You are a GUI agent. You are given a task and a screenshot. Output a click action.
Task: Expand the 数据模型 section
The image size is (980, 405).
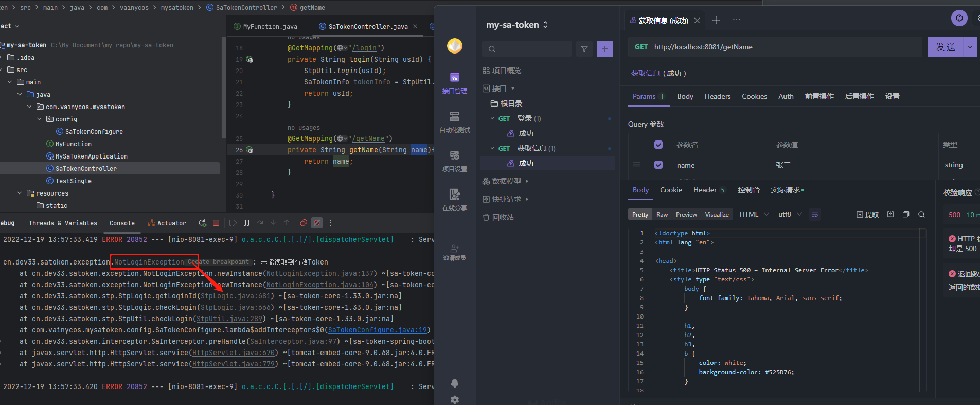(x=527, y=181)
